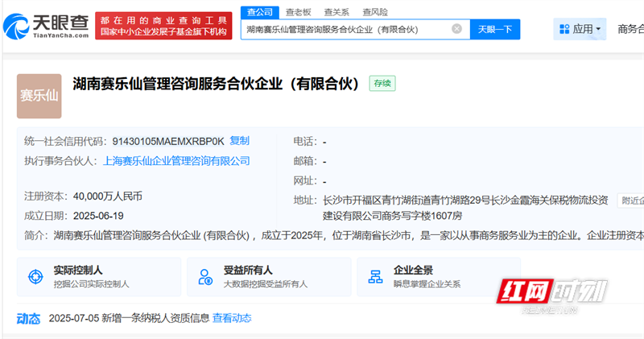
Task: Open the 企业全景 card
Action: click(439, 277)
